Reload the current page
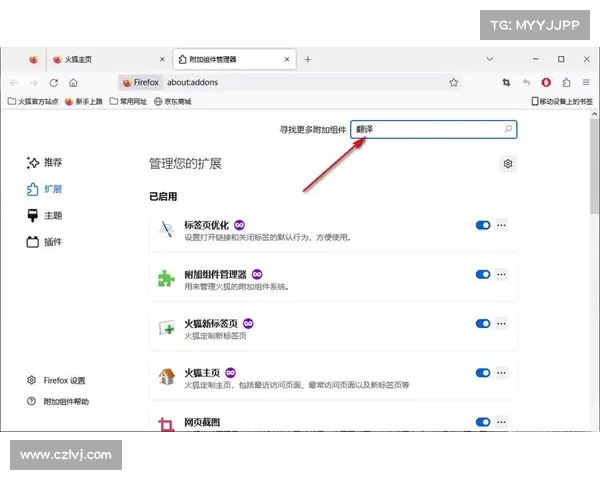The image size is (600, 480). pyautogui.click(x=54, y=83)
